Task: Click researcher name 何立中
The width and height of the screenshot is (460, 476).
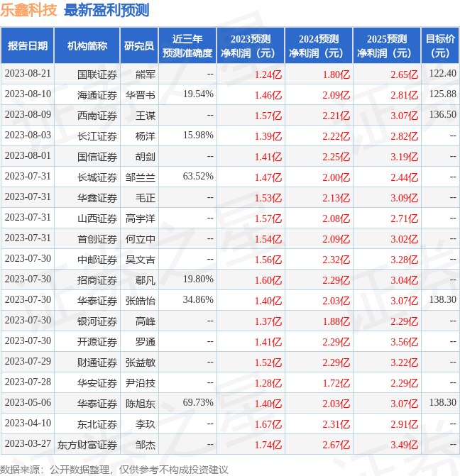Action: (141, 239)
